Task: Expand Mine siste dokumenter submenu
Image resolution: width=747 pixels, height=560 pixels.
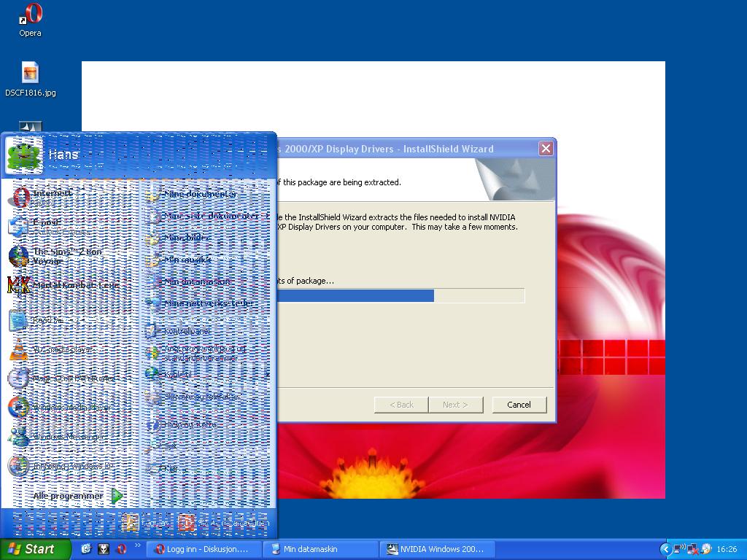Action: pos(207,216)
